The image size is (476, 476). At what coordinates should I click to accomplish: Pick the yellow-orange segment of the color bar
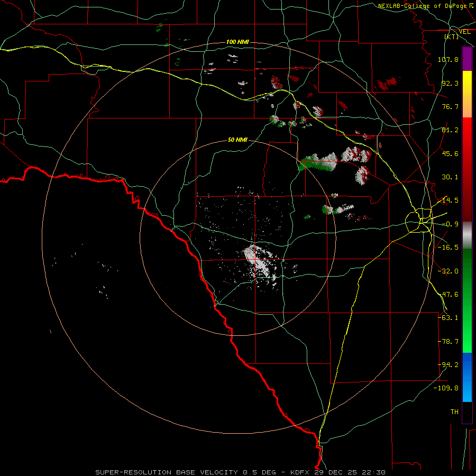467,94
